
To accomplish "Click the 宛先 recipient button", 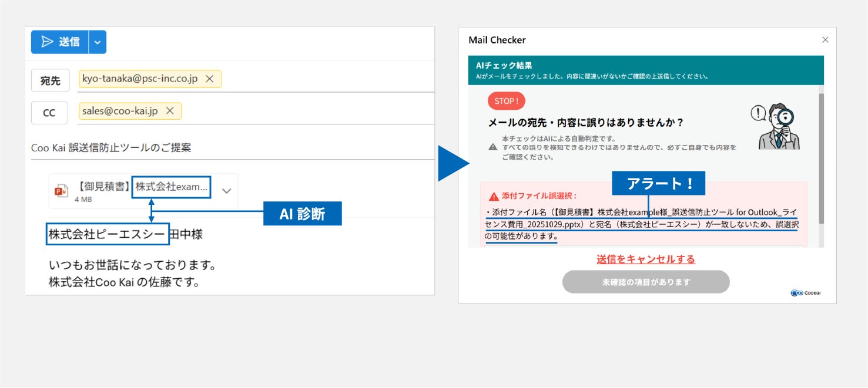I will 51,81.
